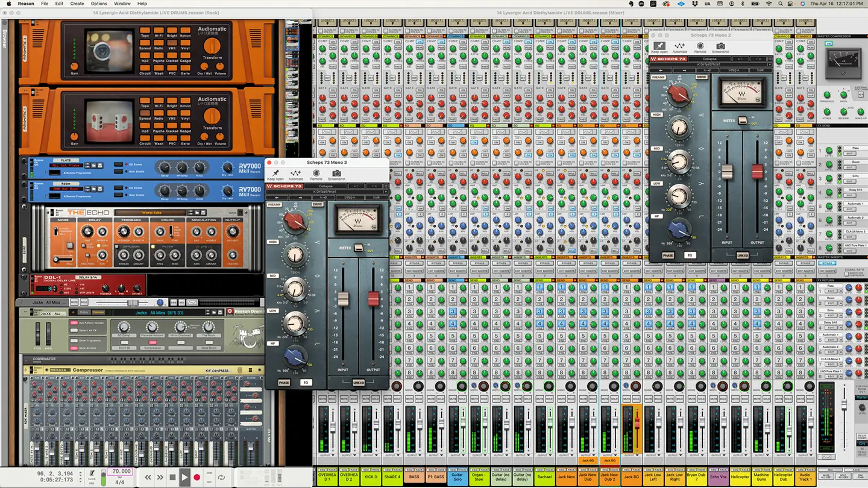The width and height of the screenshot is (868, 488).
Task: Click Screenshot camera icon in Scheps 73 Mono 2
Action: 720,46
